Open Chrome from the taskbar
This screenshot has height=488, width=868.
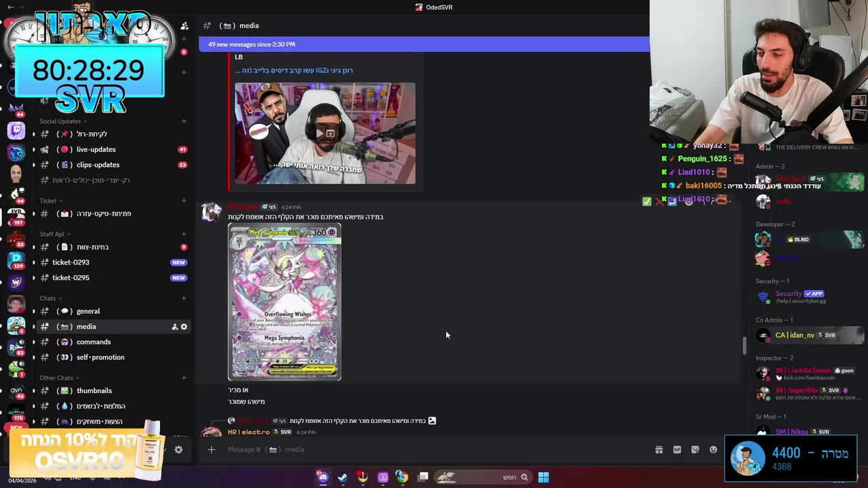(x=402, y=477)
